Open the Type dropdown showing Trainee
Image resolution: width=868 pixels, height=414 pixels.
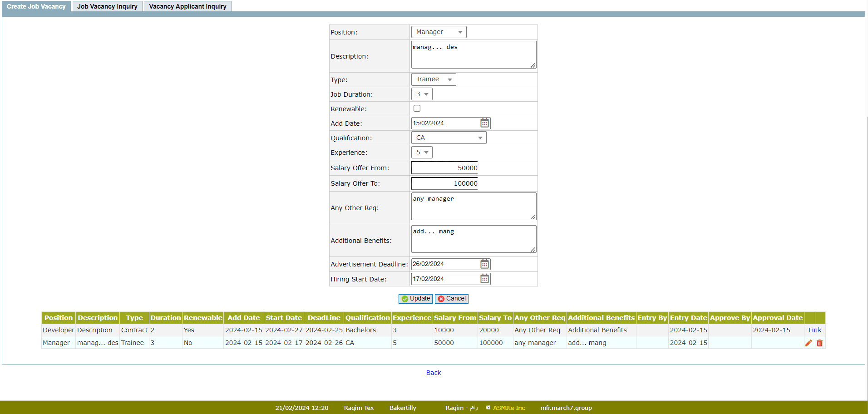pyautogui.click(x=433, y=79)
